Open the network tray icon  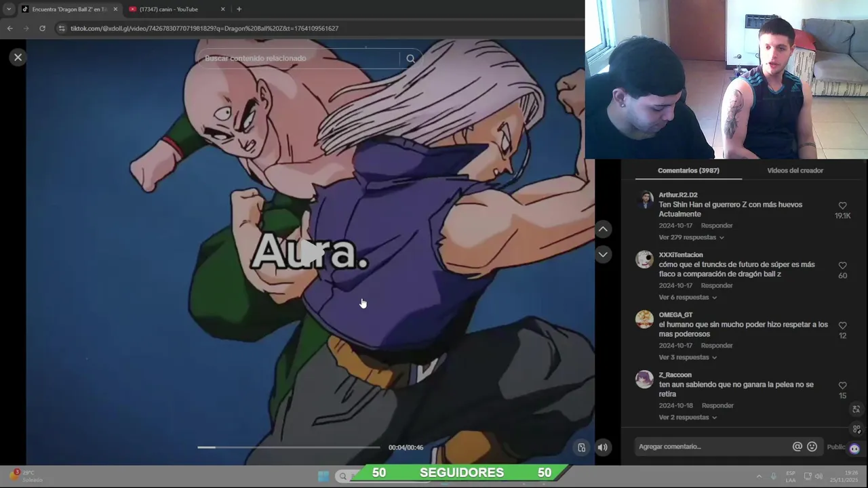808,476
